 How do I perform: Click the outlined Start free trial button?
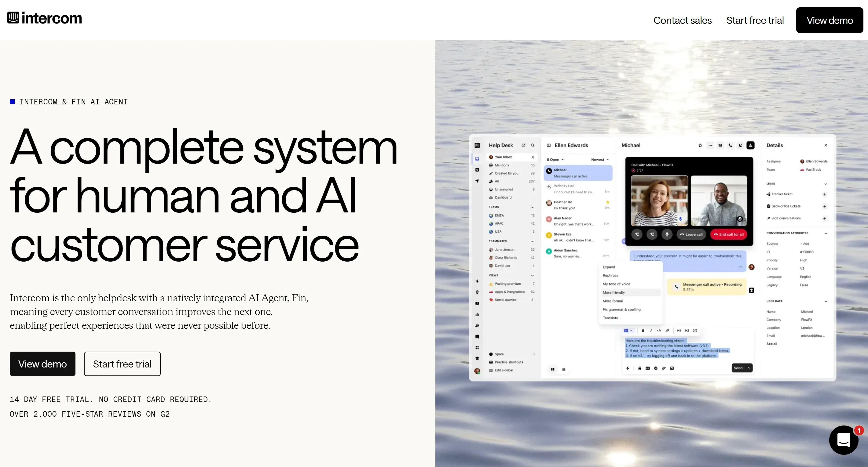coord(122,364)
